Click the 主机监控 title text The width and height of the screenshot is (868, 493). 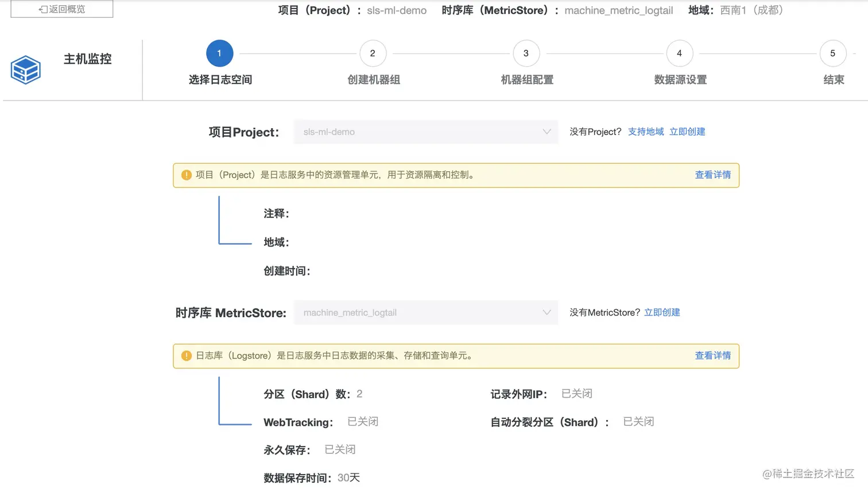click(x=87, y=59)
